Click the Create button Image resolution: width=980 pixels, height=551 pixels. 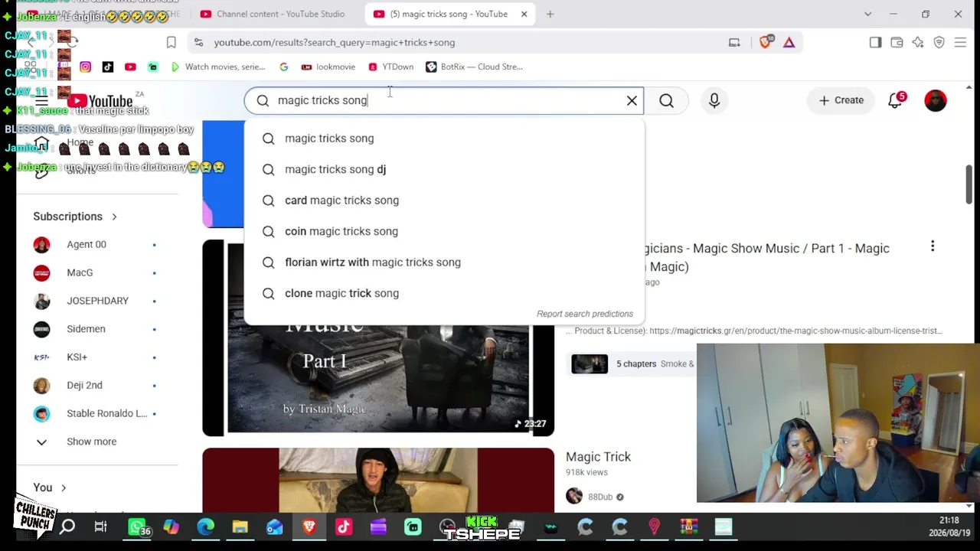(x=841, y=100)
